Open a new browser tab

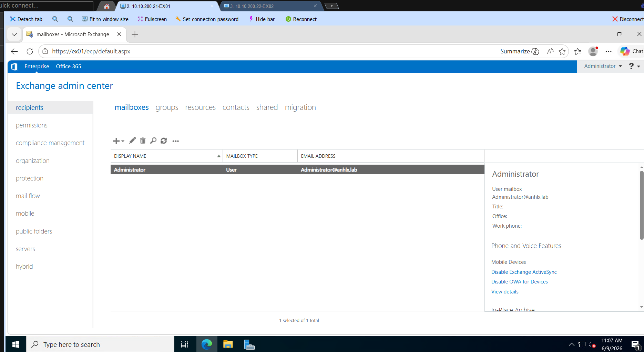(135, 34)
